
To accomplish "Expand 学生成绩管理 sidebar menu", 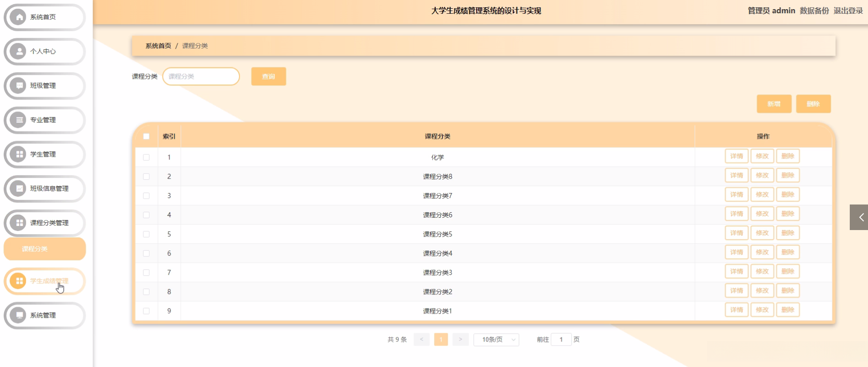I will tap(45, 281).
